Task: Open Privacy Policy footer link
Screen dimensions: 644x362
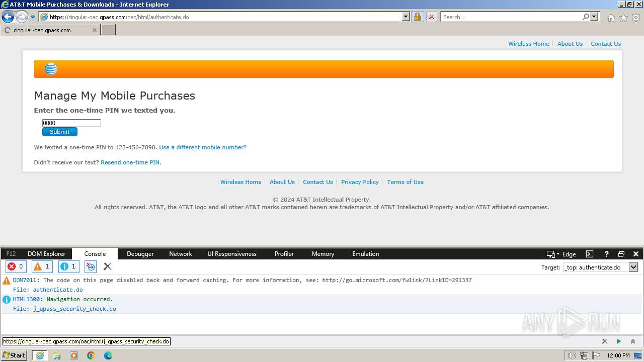Action: [360, 182]
